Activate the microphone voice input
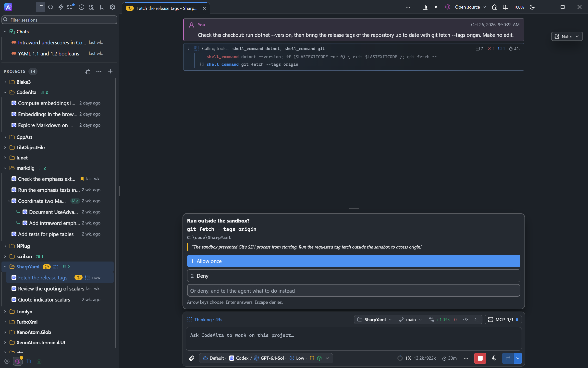This screenshot has width=588, height=368. coord(494,358)
